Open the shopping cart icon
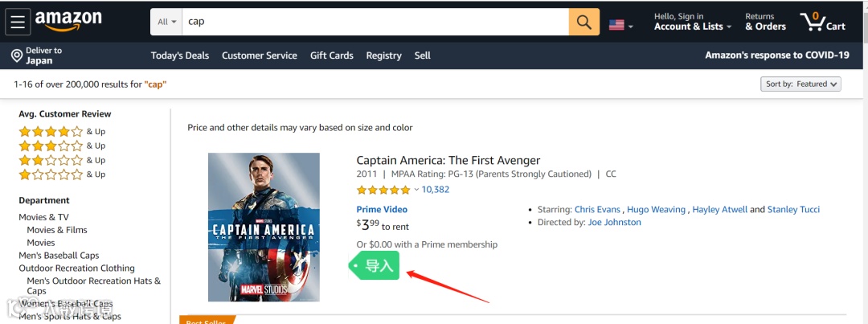This screenshot has height=324, width=868. (x=822, y=22)
